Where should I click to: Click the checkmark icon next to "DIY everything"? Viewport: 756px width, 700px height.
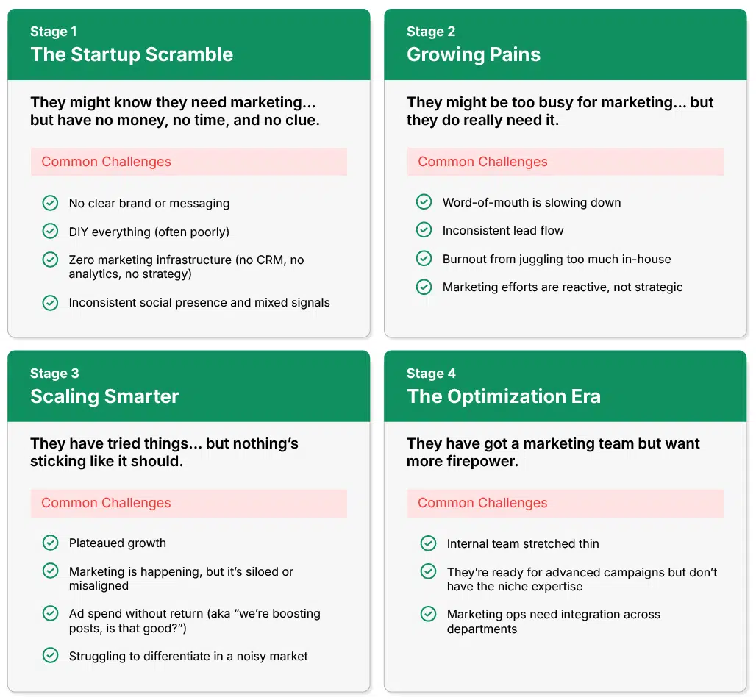coord(50,231)
